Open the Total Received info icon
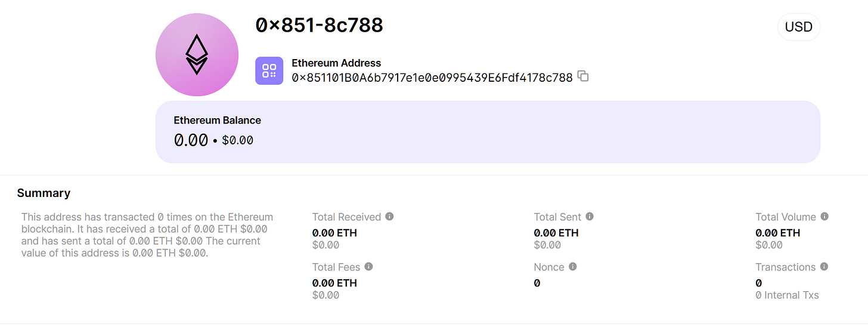868x327 pixels. tap(389, 217)
